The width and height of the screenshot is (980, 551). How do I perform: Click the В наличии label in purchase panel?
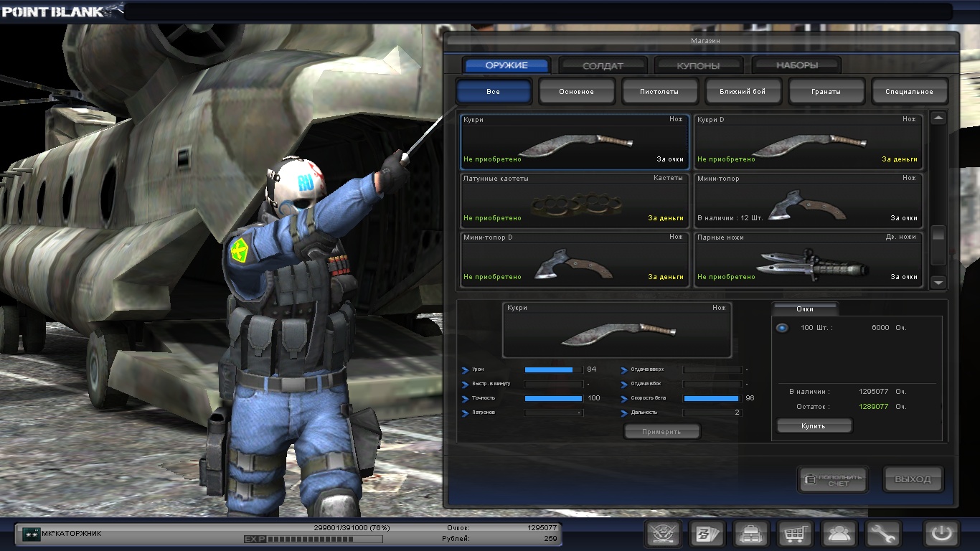(809, 392)
